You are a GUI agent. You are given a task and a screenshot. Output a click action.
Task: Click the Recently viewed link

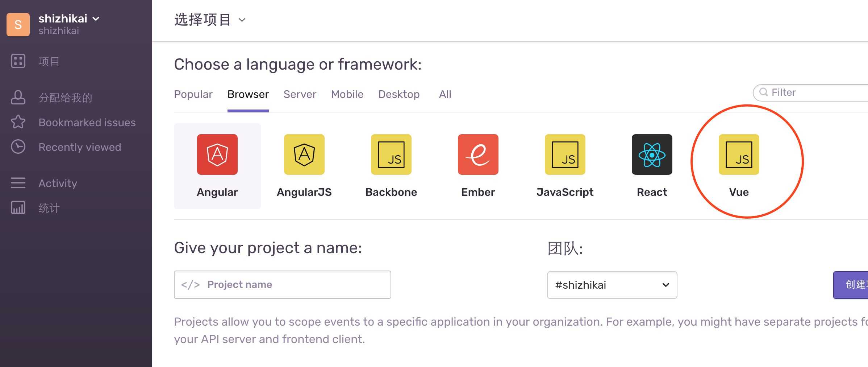(80, 147)
